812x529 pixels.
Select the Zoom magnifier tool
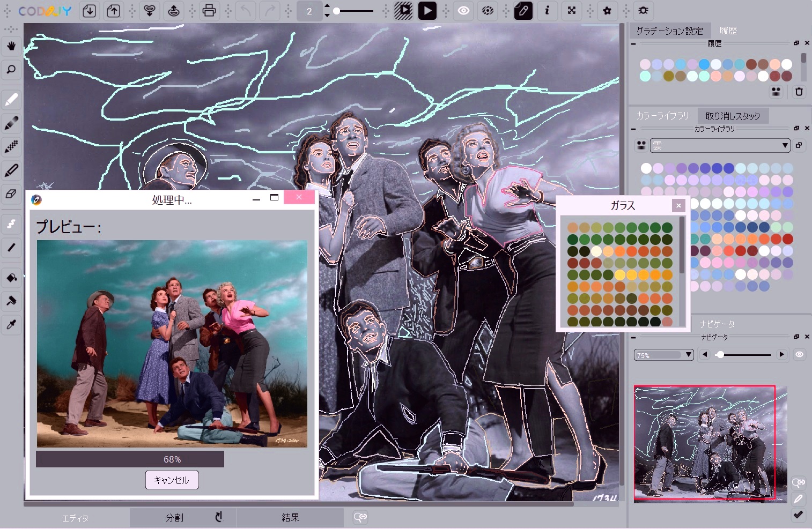(x=11, y=69)
